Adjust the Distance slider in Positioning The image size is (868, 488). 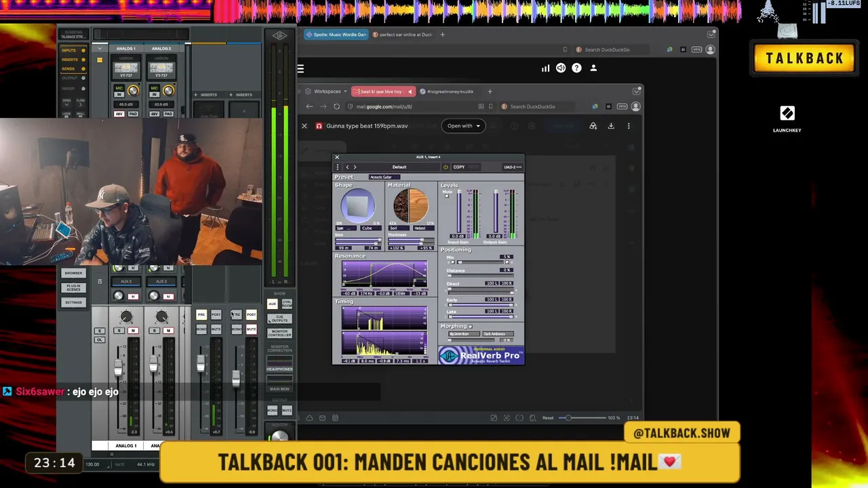pos(479,275)
